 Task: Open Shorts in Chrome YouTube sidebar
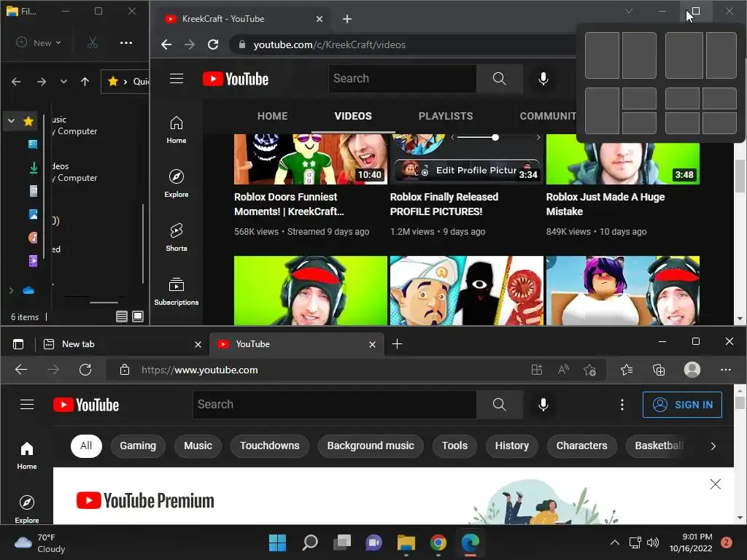177,238
